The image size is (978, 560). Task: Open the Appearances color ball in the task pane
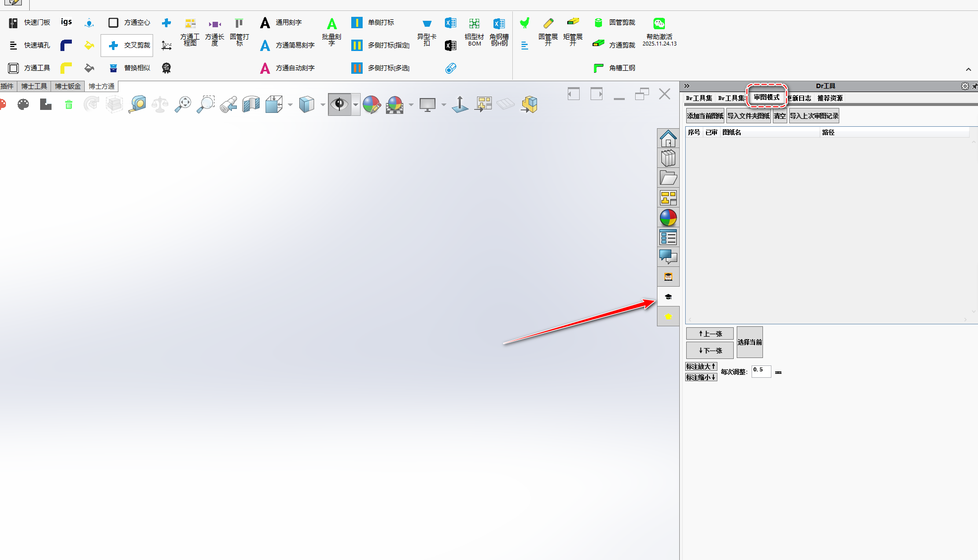668,218
